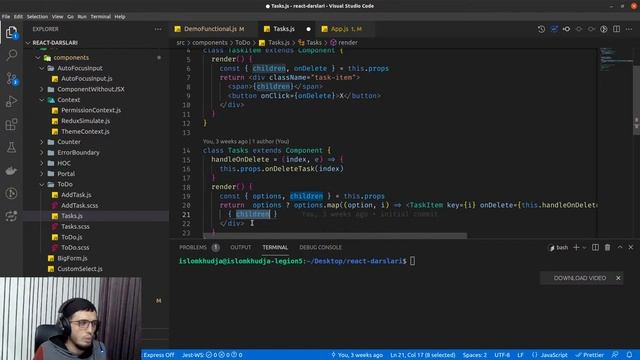The image size is (640, 360).
Task: Open the Docker view
Action: (11, 171)
